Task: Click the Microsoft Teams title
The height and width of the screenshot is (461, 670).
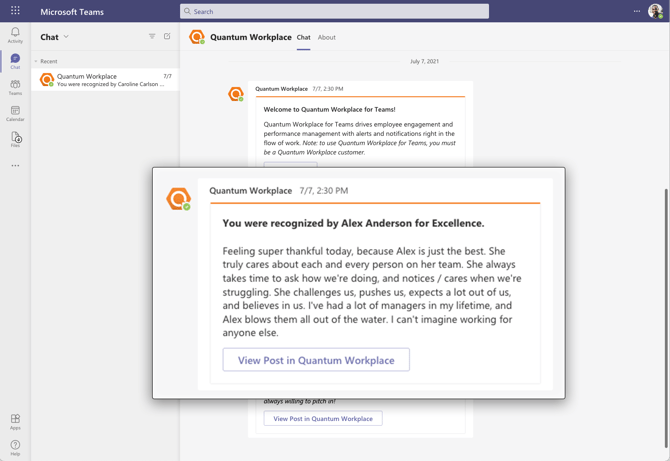Action: (72, 12)
